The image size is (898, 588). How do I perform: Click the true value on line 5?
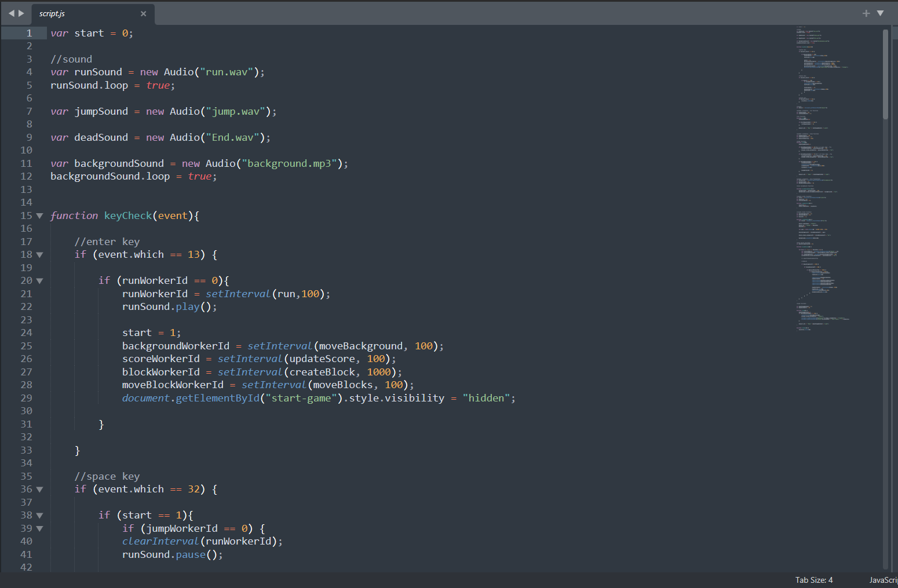[158, 85]
